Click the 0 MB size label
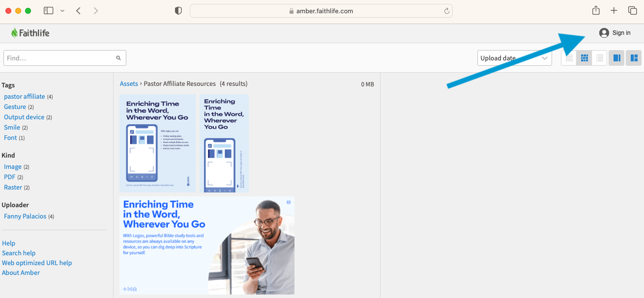 (x=367, y=84)
